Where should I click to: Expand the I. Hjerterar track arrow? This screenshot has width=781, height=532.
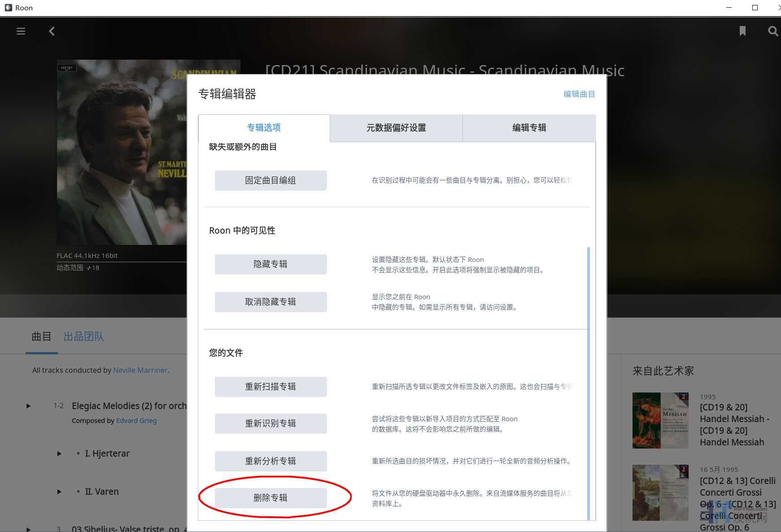(x=59, y=454)
